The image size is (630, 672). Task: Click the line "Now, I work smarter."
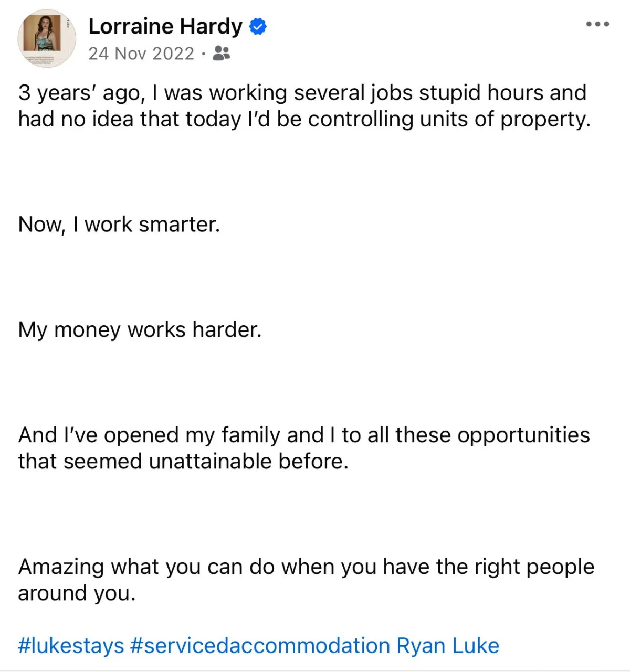point(119,225)
